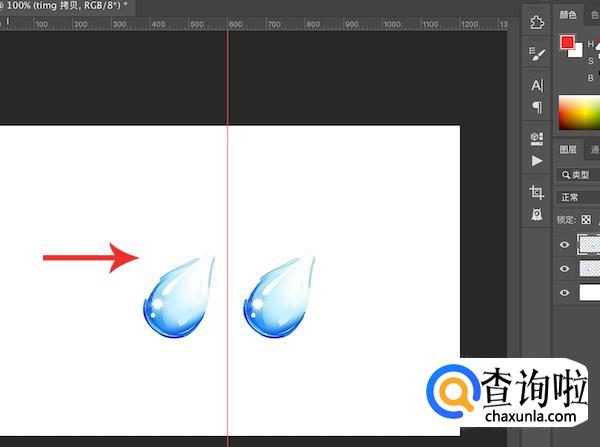Click the crop-shaped panel icon
Screen dimensions: 600x447
(537, 192)
